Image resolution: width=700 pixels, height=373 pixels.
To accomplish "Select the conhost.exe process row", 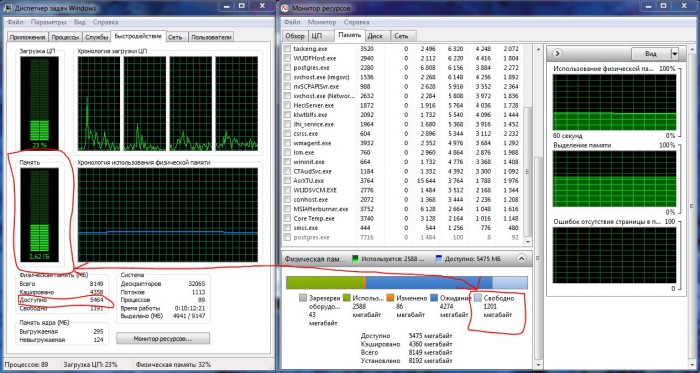I will point(403,199).
